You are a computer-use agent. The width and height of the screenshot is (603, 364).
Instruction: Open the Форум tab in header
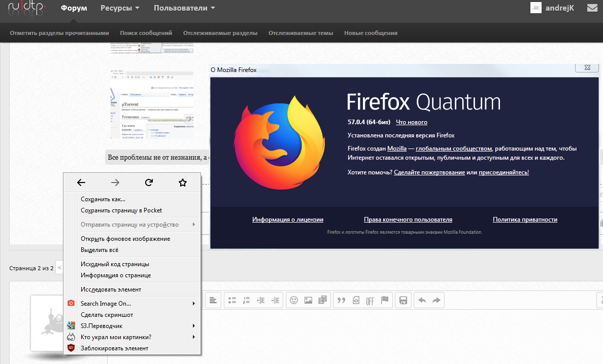[74, 8]
